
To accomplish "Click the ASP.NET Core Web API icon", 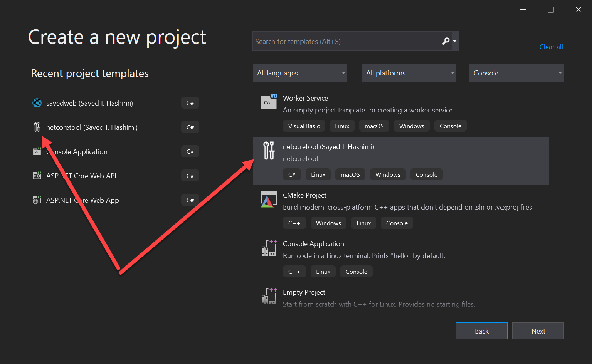I will pyautogui.click(x=37, y=176).
